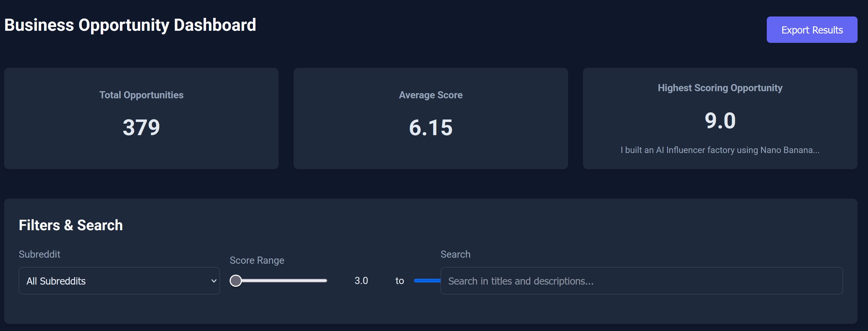The height and width of the screenshot is (331, 868).
Task: Click the 3.0 minimum score value
Action: click(361, 281)
